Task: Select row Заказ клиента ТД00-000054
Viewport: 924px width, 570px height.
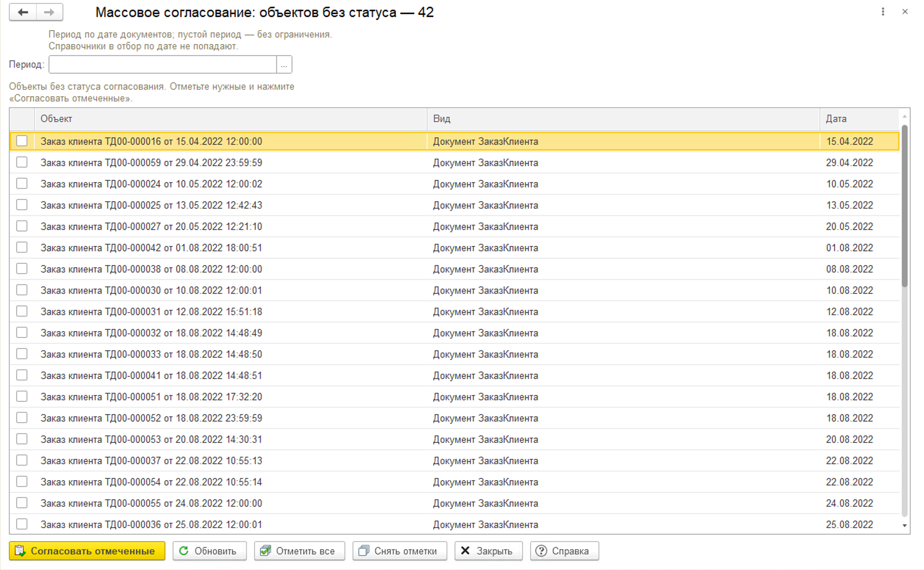Action: click(x=455, y=482)
